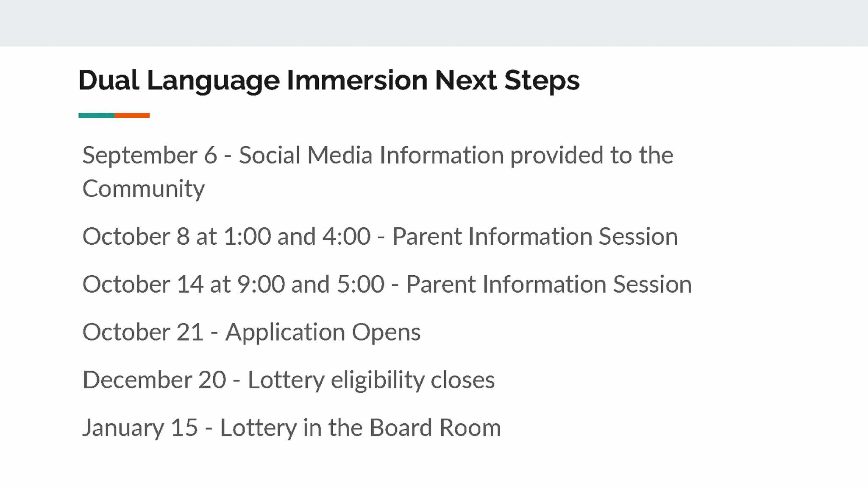868x489 pixels.
Task: Click the word "Dual" in the slide title
Action: 108,80
